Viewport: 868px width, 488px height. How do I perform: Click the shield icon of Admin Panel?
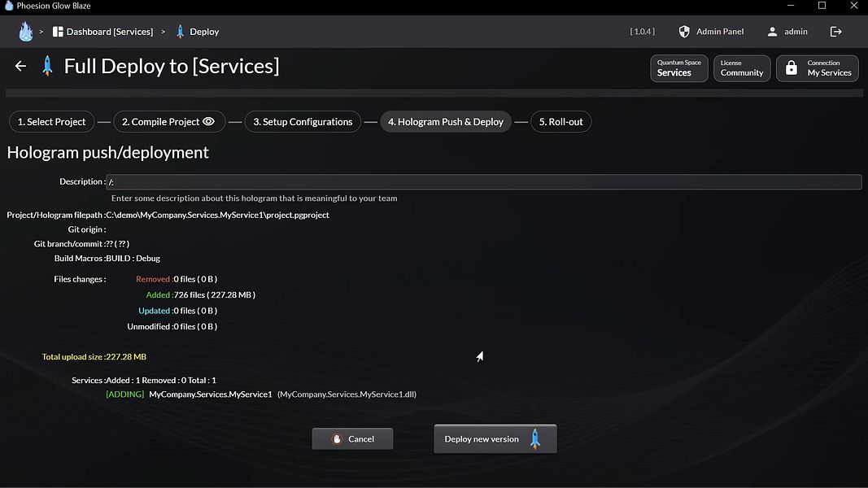coord(684,32)
